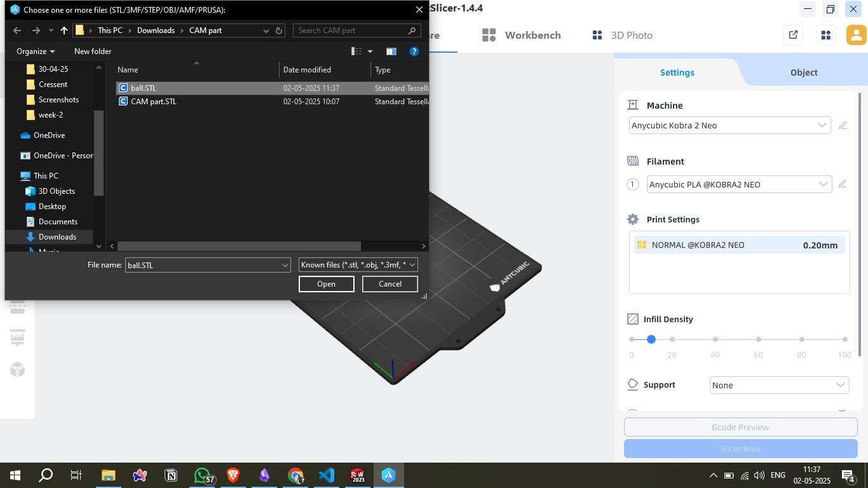Image resolution: width=868 pixels, height=488 pixels.
Task: Open Desktop in the navigation pane
Action: tap(51, 207)
